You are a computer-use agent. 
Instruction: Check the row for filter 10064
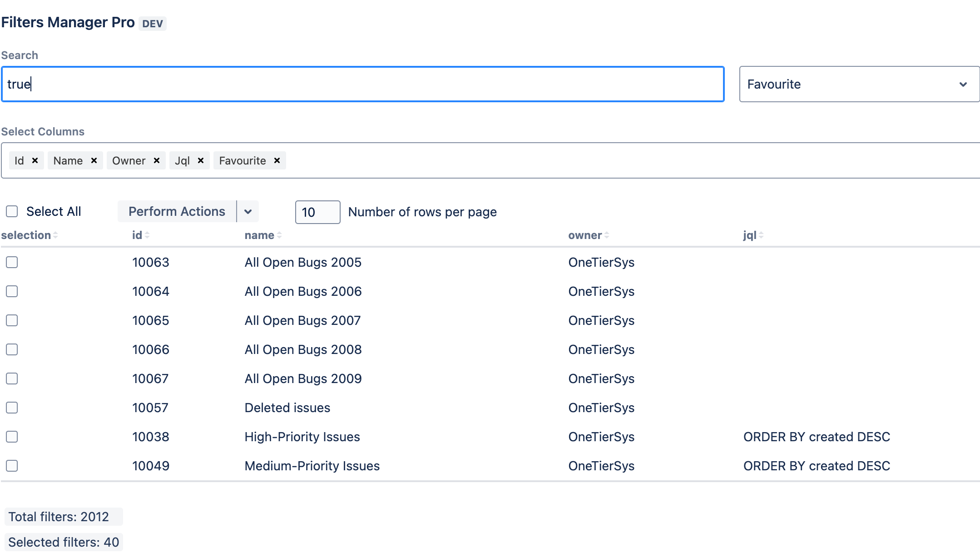[12, 291]
